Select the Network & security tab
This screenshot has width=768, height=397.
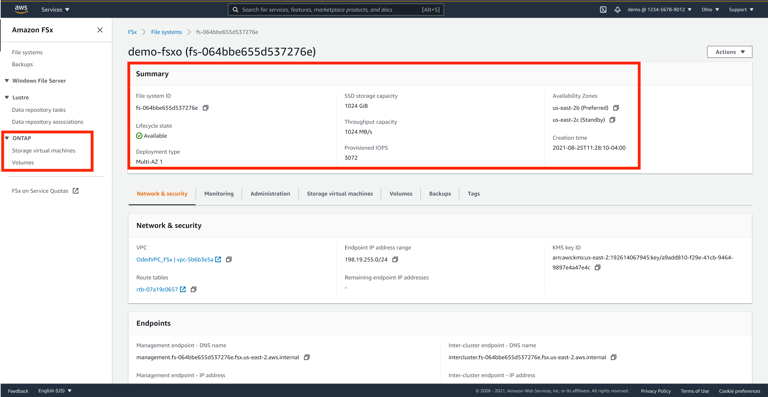pos(162,194)
